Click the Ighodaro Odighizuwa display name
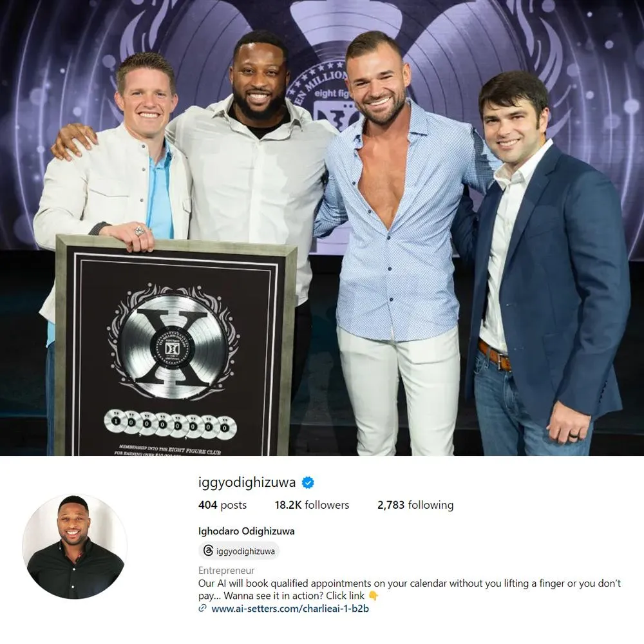 coord(247,531)
